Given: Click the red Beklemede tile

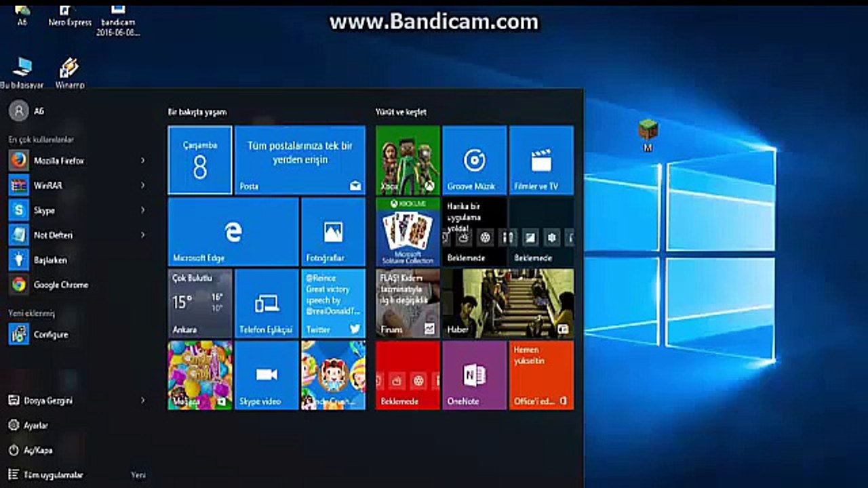Looking at the screenshot, I should tap(408, 375).
